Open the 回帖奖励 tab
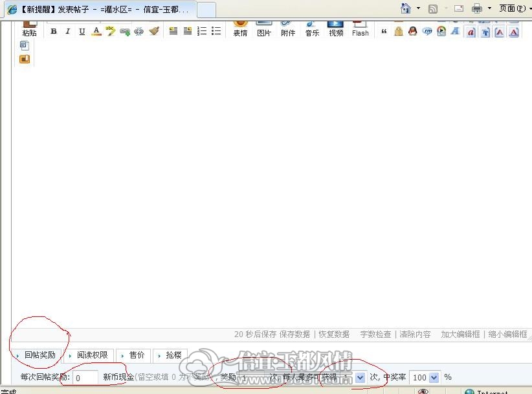 (x=37, y=355)
